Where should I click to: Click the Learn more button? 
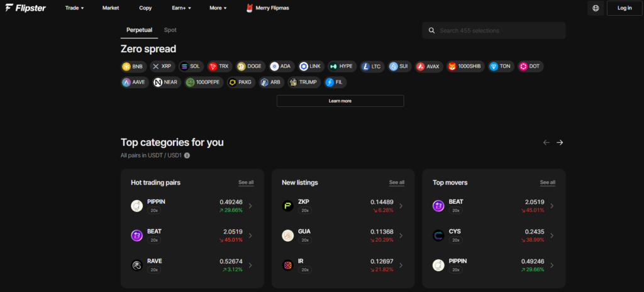point(340,101)
